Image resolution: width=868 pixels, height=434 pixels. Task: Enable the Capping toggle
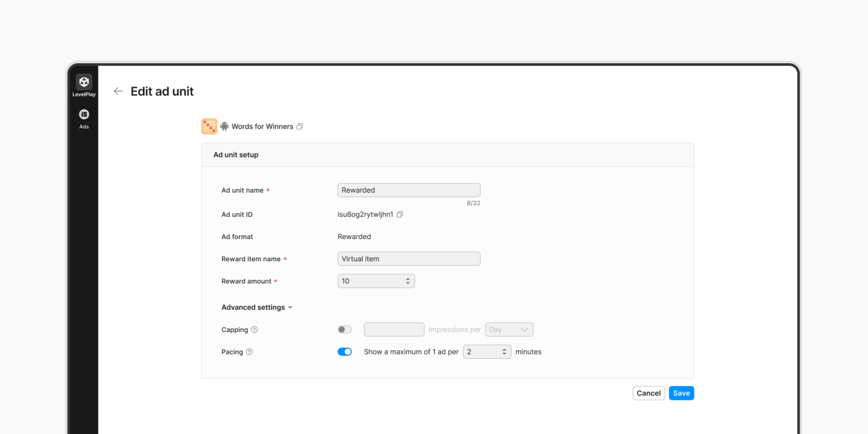[345, 329]
